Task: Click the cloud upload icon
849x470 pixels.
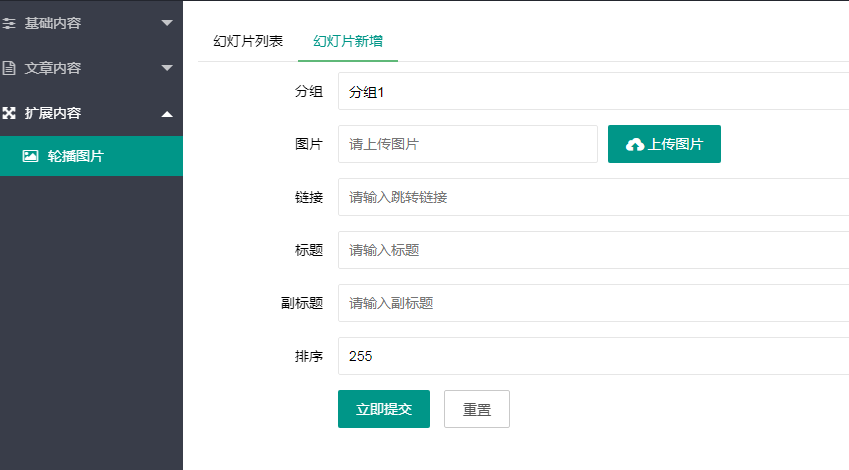Action: click(x=635, y=145)
